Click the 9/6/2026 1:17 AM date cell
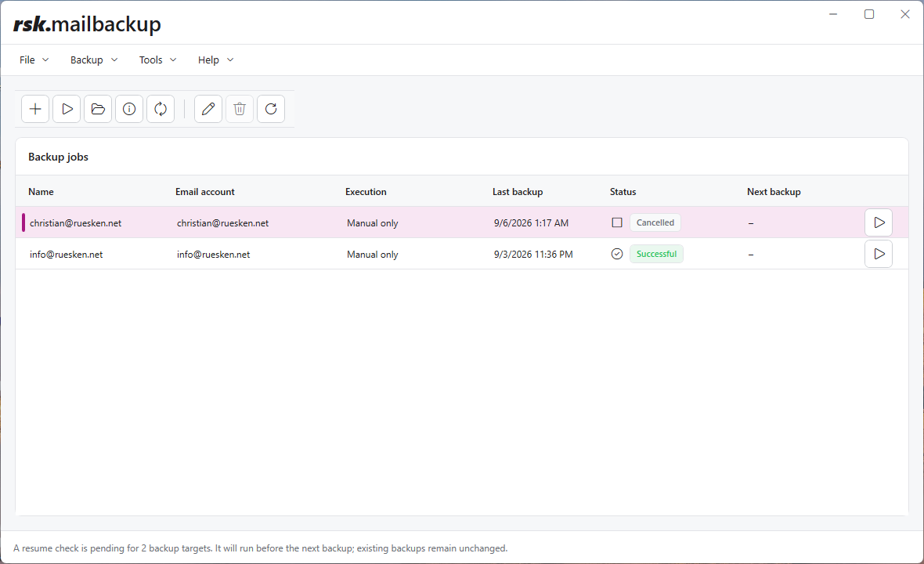Image resolution: width=924 pixels, height=564 pixels. coord(531,223)
